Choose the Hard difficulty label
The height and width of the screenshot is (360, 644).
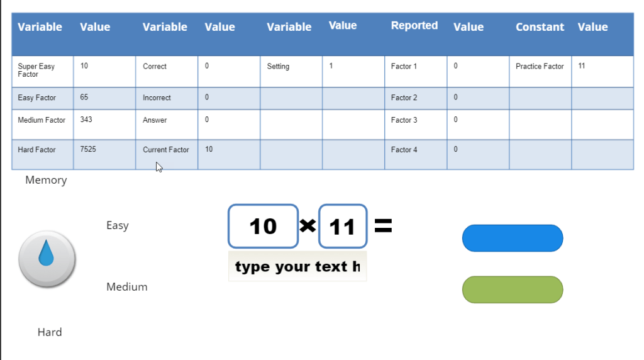pos(50,332)
